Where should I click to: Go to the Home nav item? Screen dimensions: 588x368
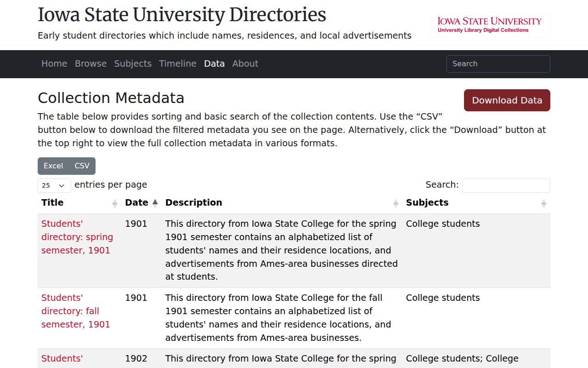[x=54, y=63]
